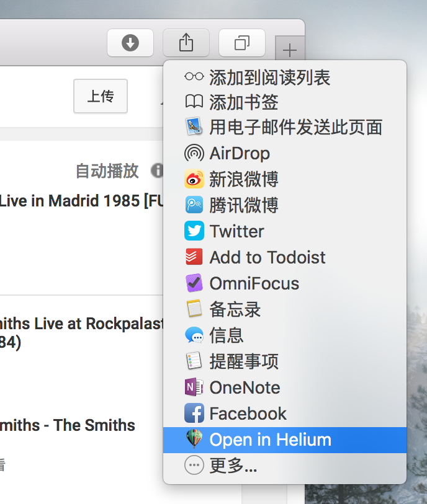The image size is (427, 504).
Task: Choose Add to Todoist
Action: [x=285, y=257]
